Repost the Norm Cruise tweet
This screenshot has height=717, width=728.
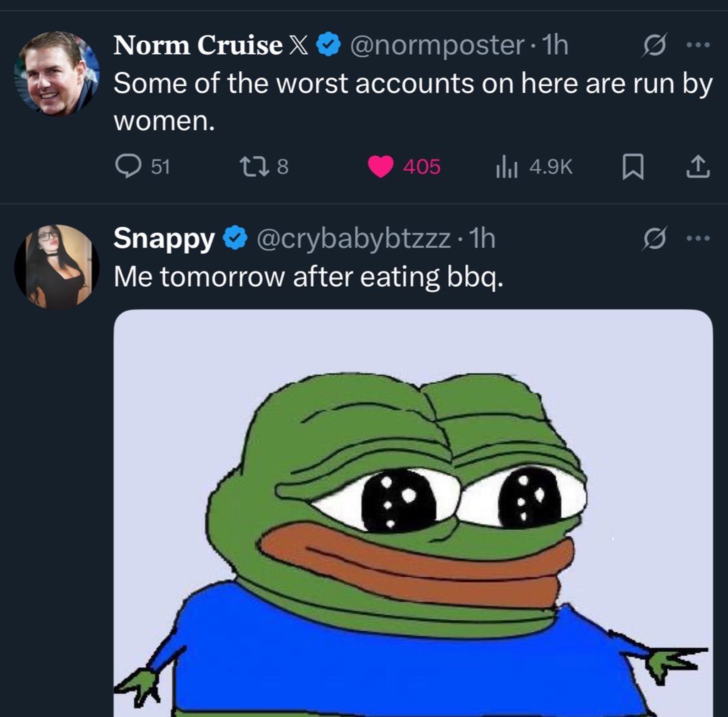click(264, 166)
